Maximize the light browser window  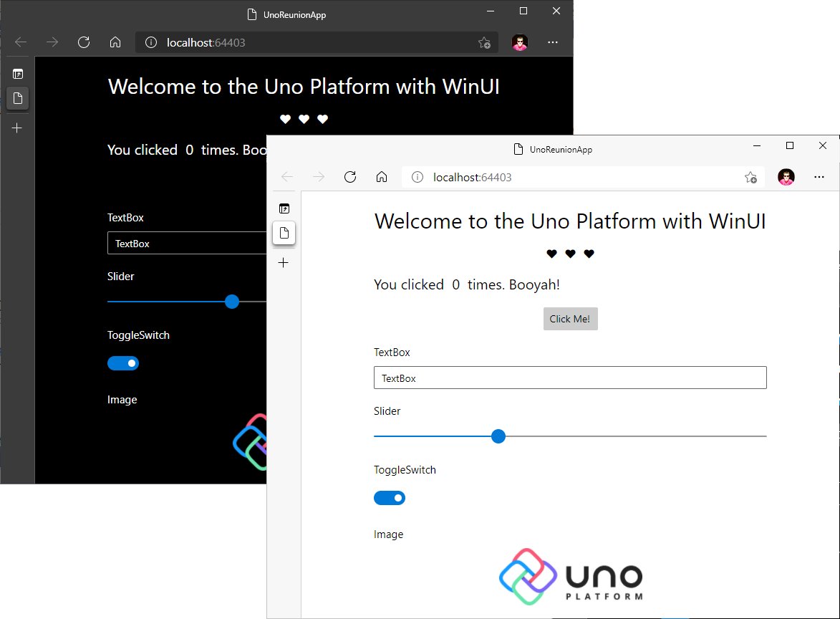point(790,145)
